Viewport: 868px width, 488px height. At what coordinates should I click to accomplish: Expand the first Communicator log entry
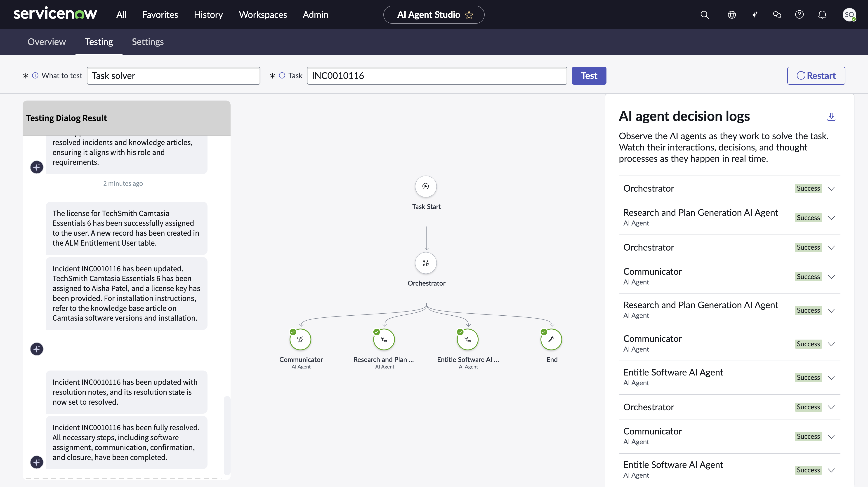[x=831, y=277]
